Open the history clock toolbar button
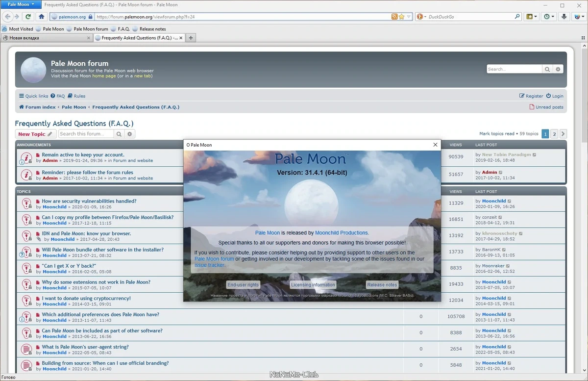588x381 pixels. (x=549, y=17)
